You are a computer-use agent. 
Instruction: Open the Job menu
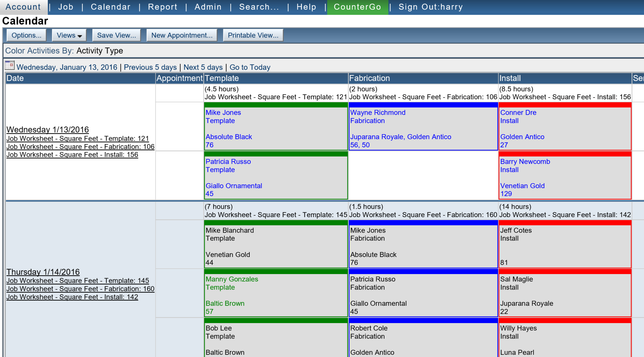65,7
